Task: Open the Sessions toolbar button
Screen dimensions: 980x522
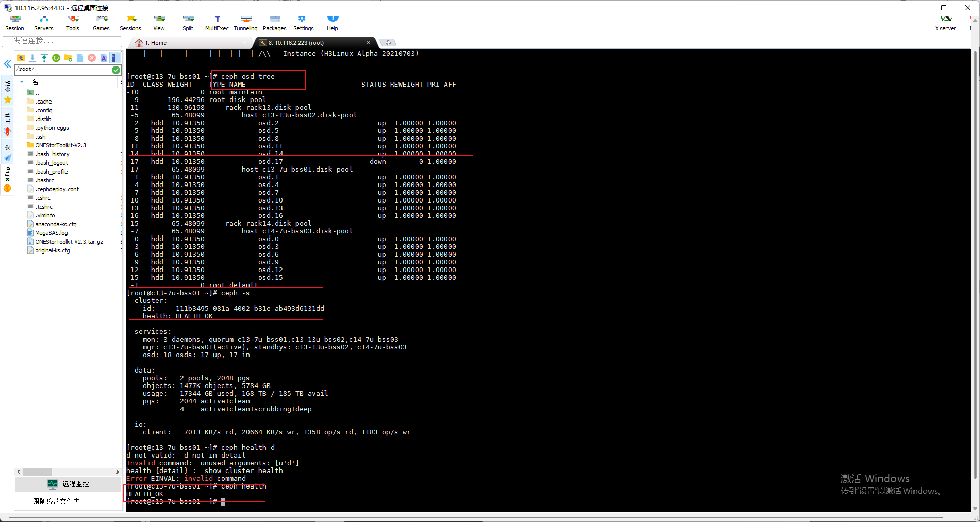Action: 130,23
